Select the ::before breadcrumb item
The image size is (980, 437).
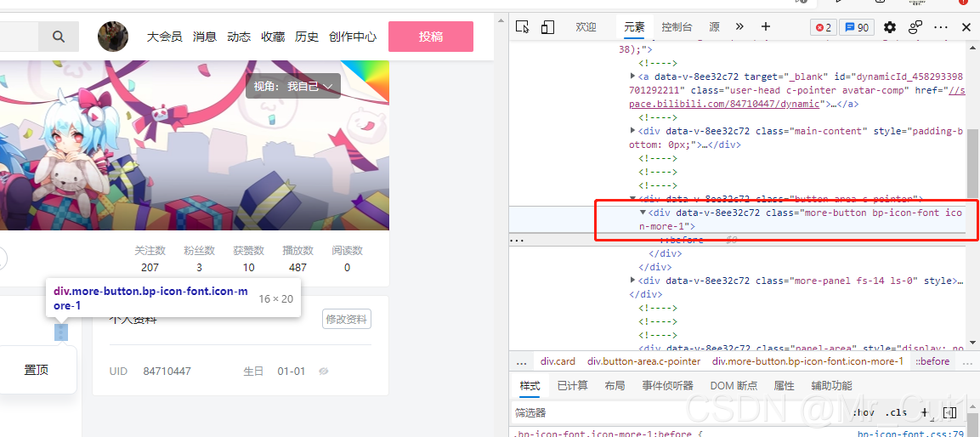pyautogui.click(x=932, y=361)
